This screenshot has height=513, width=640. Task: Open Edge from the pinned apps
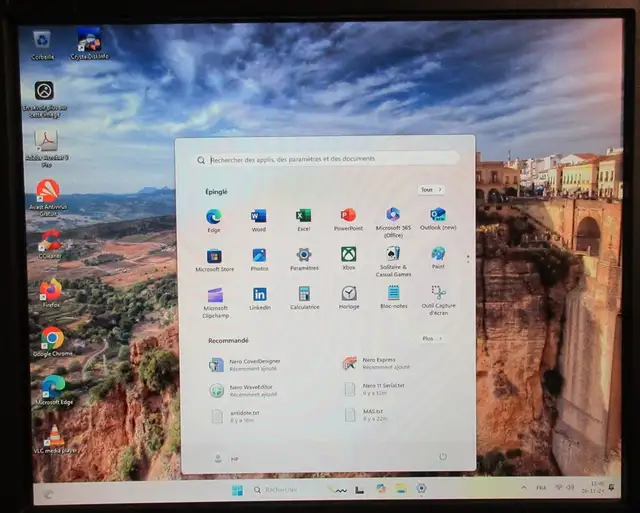click(x=213, y=221)
